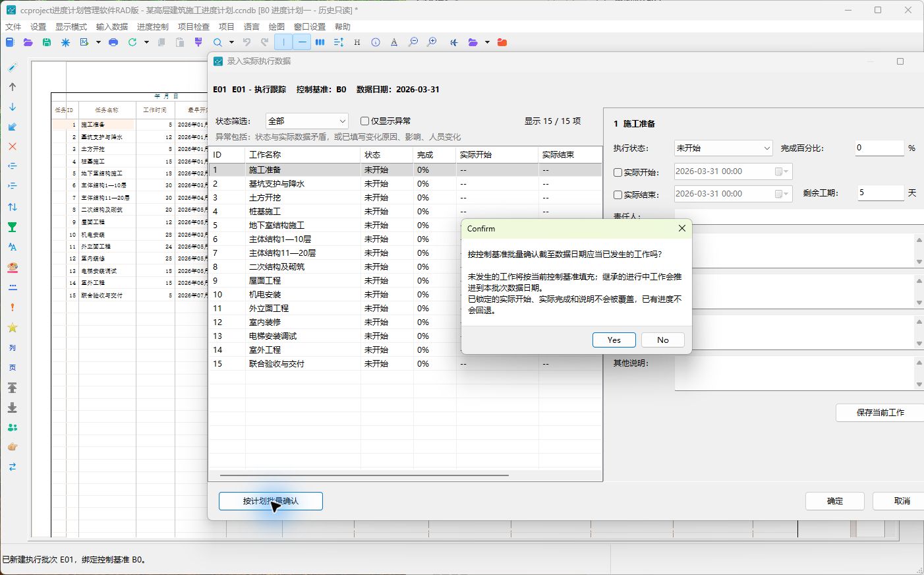
Task: Open the 执行状态 dropdown showing 未开始
Action: [x=723, y=148]
